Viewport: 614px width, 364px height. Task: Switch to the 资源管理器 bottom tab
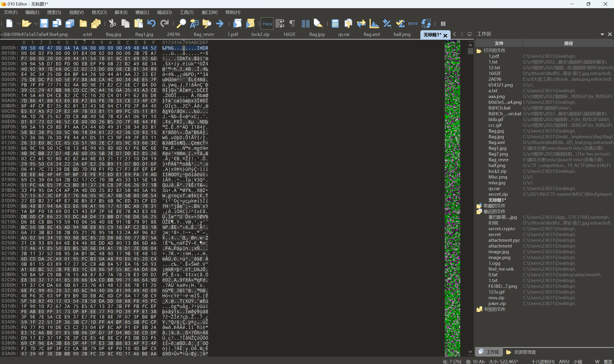[521, 352]
